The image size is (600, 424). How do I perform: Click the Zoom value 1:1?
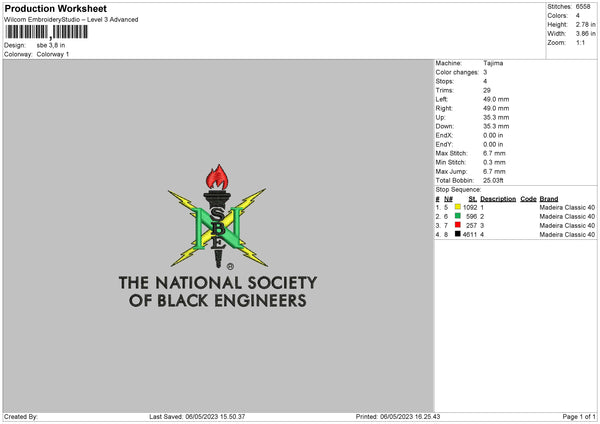pyautogui.click(x=580, y=42)
